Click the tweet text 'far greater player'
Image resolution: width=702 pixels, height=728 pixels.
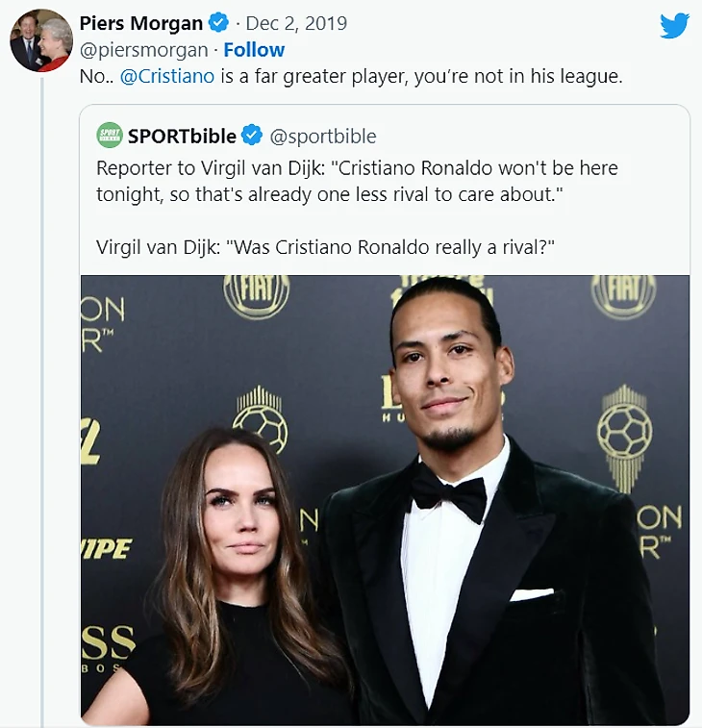point(332,76)
